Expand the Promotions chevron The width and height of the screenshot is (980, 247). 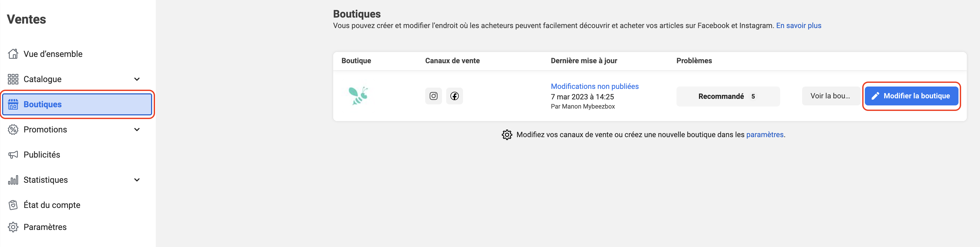(137, 130)
